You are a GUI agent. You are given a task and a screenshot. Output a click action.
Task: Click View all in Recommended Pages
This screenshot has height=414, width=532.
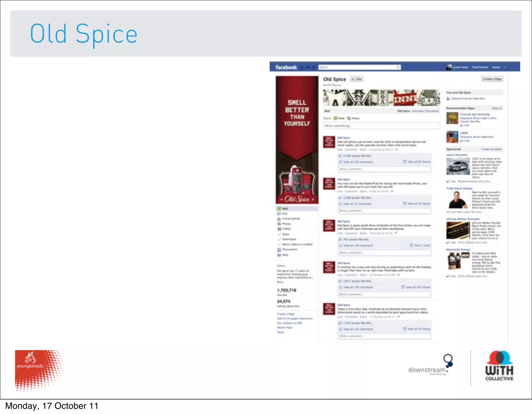coord(497,108)
